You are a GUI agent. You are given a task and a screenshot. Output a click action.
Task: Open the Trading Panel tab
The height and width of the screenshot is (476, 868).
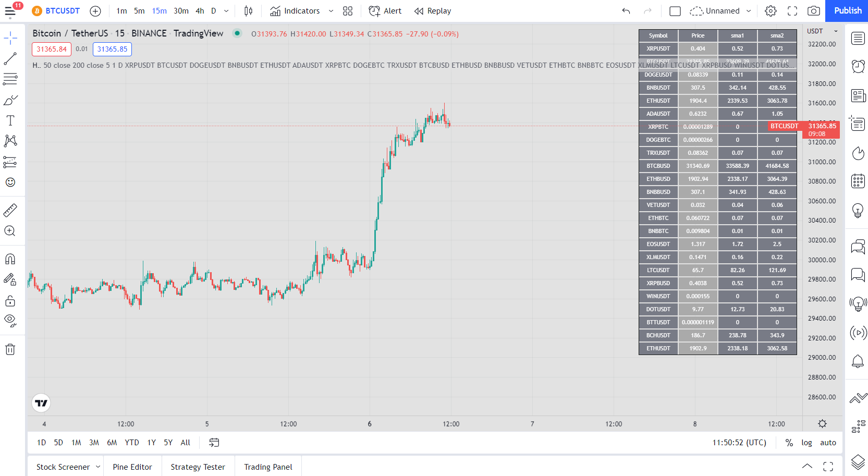pos(268,467)
